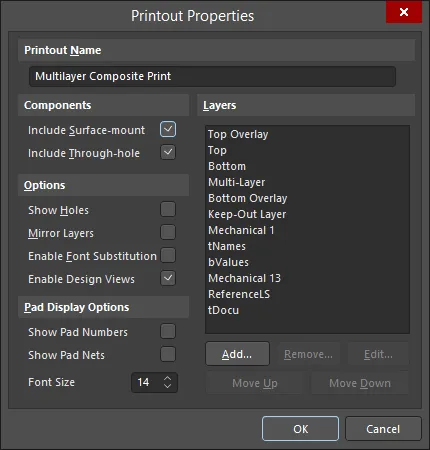Screen dimensions: 430x450
Task: Toggle Include Surface-mount checkbox
Action: pos(168,129)
